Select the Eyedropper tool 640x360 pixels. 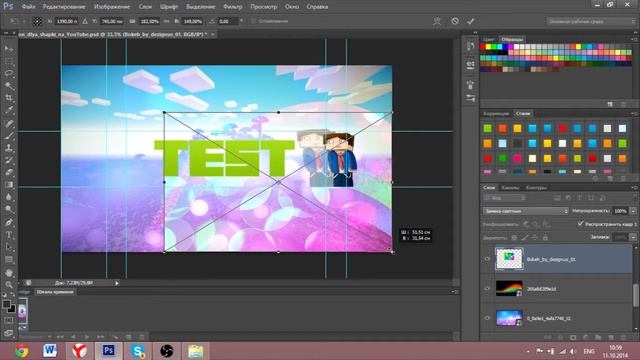(9, 111)
